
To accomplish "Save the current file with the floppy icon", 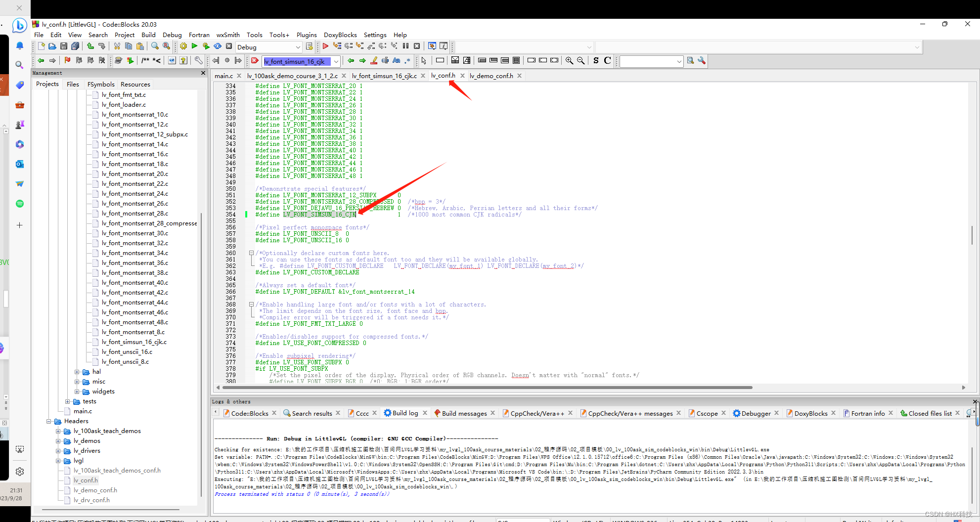I will coord(64,46).
